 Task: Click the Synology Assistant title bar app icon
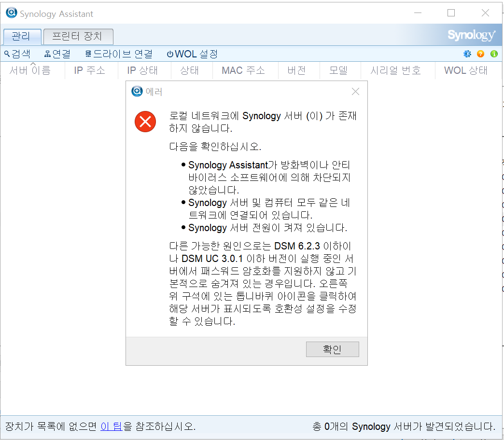coord(12,13)
